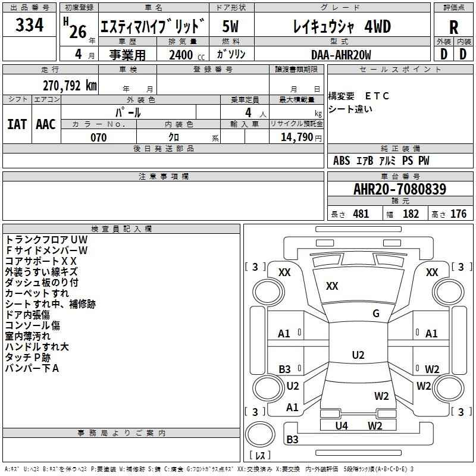This screenshot has width=476, height=476.
Task: Click air conditioner value AAC
Action: [x=46, y=124]
